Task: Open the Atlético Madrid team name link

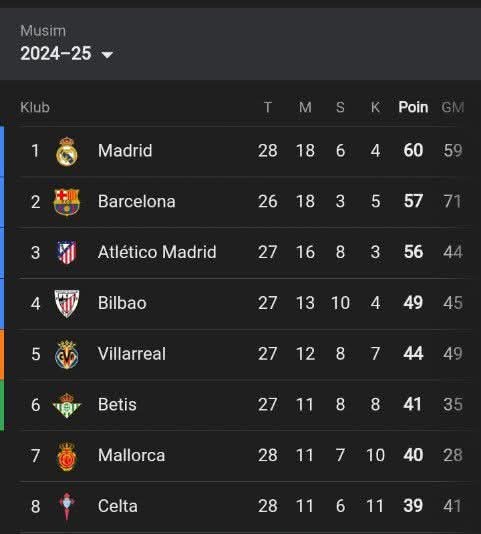Action: (157, 252)
